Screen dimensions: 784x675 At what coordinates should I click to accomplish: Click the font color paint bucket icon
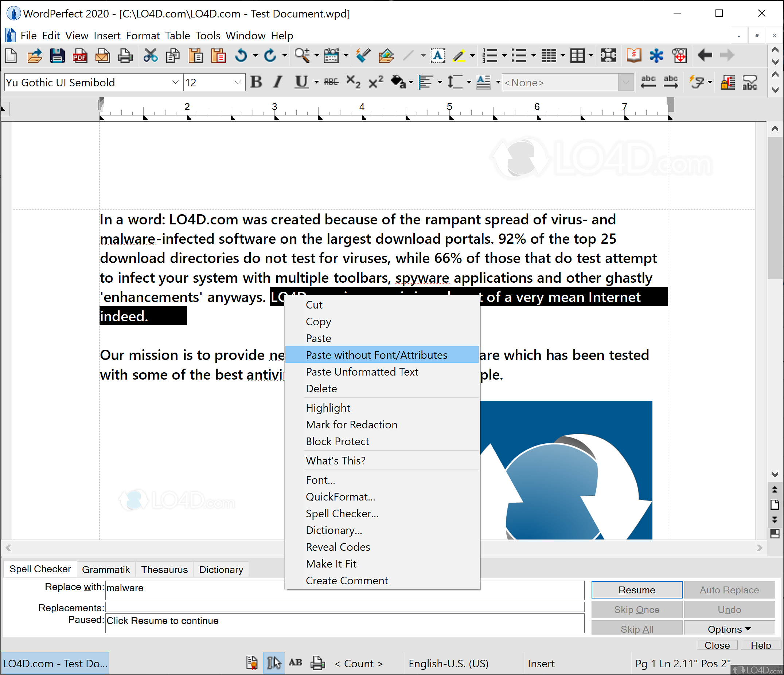[x=398, y=82]
